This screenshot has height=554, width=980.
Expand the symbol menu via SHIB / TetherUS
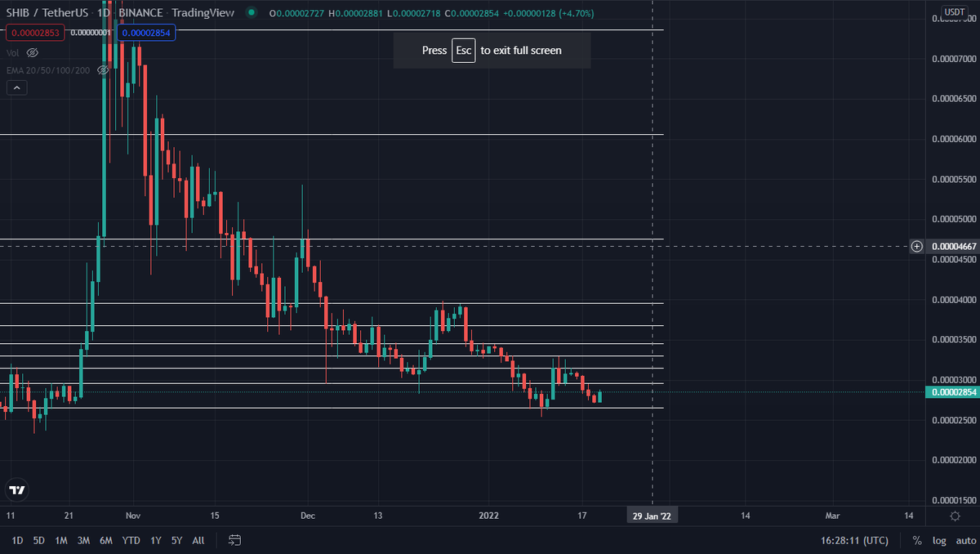45,13
